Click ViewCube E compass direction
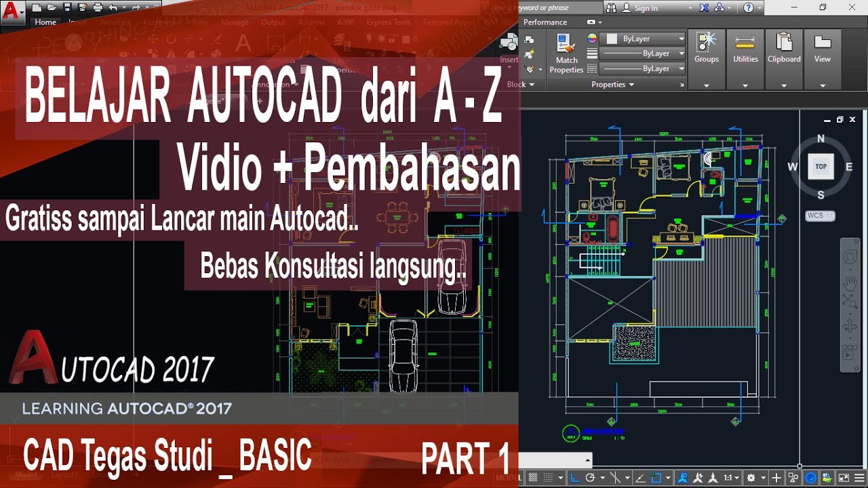Viewport: 868px width, 488px height. click(848, 166)
